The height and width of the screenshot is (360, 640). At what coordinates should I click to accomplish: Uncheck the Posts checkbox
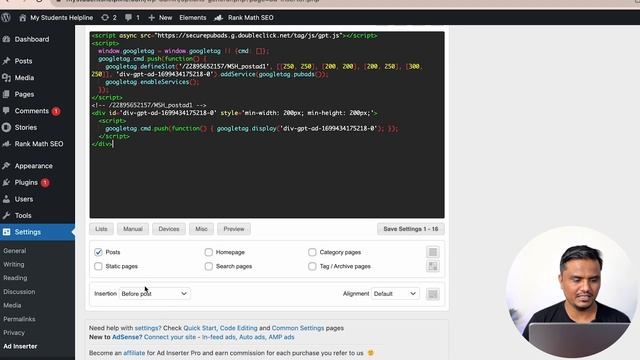tap(98, 252)
